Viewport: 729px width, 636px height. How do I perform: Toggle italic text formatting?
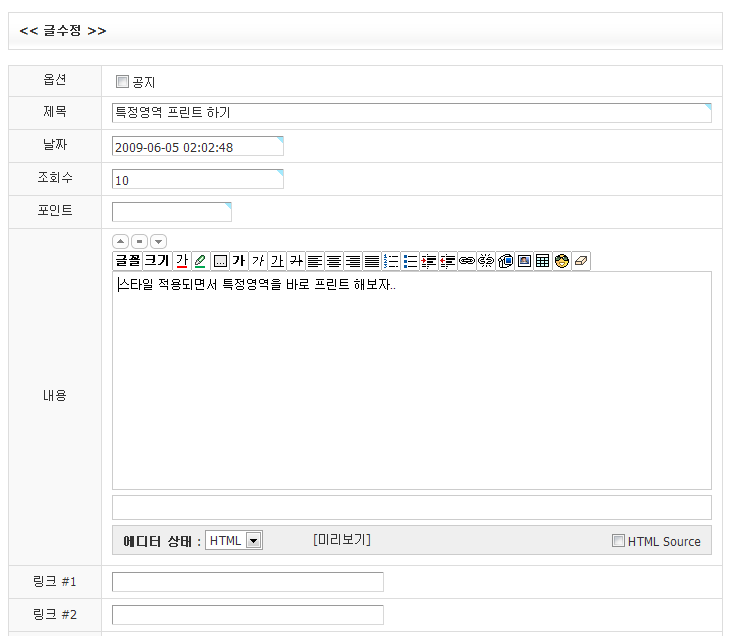click(258, 261)
